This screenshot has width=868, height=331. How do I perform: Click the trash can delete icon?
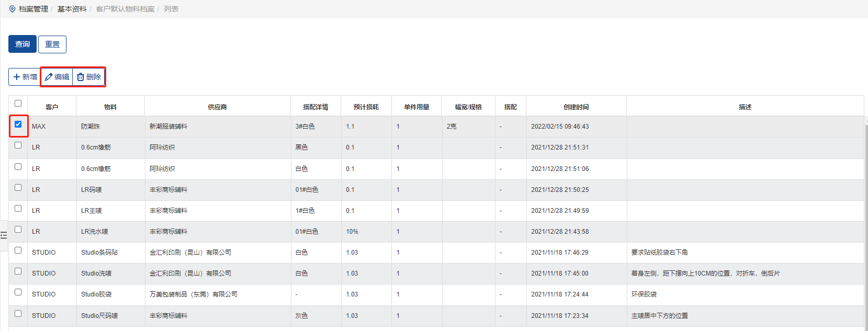tap(81, 77)
